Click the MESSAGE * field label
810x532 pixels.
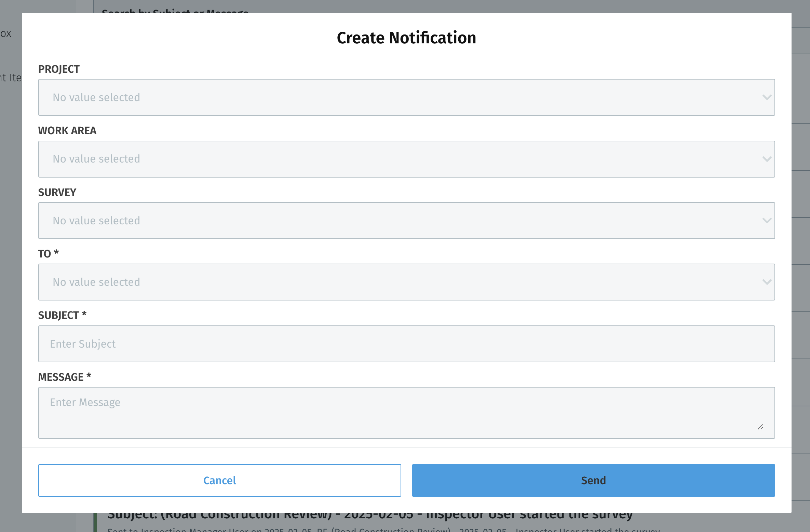65,377
